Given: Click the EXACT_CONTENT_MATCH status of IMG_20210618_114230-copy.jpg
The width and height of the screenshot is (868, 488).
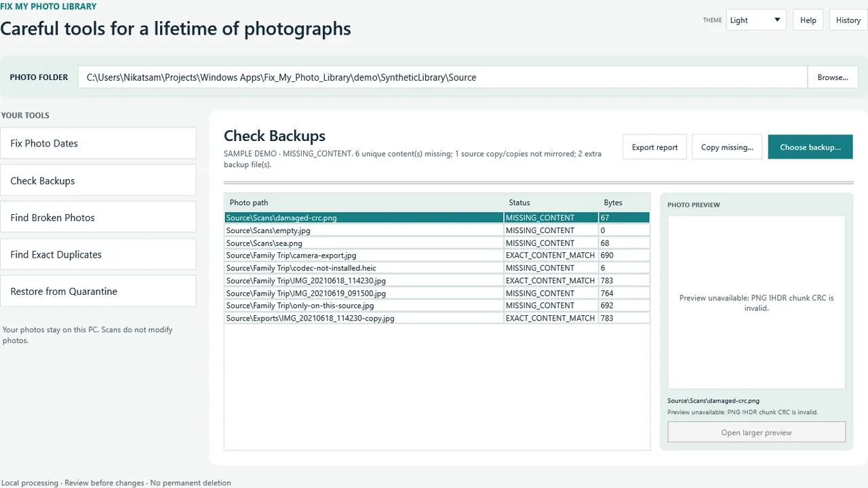Looking at the screenshot, I should click(550, 318).
